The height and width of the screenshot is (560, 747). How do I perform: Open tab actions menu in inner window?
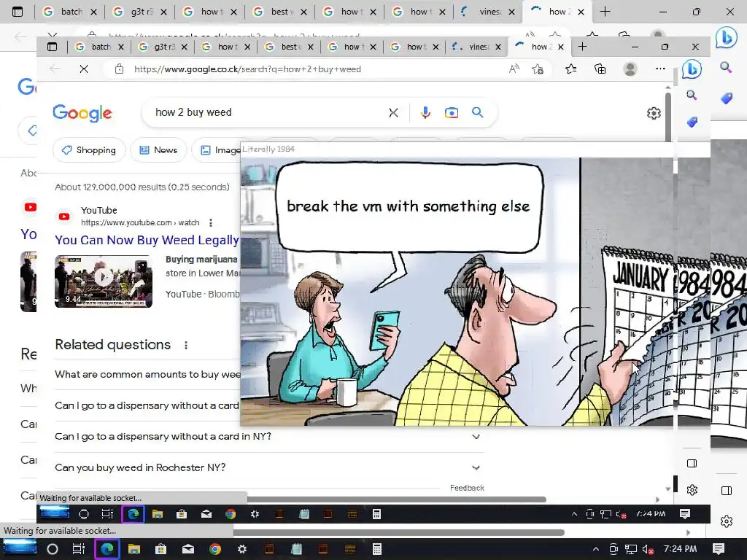pos(53,47)
